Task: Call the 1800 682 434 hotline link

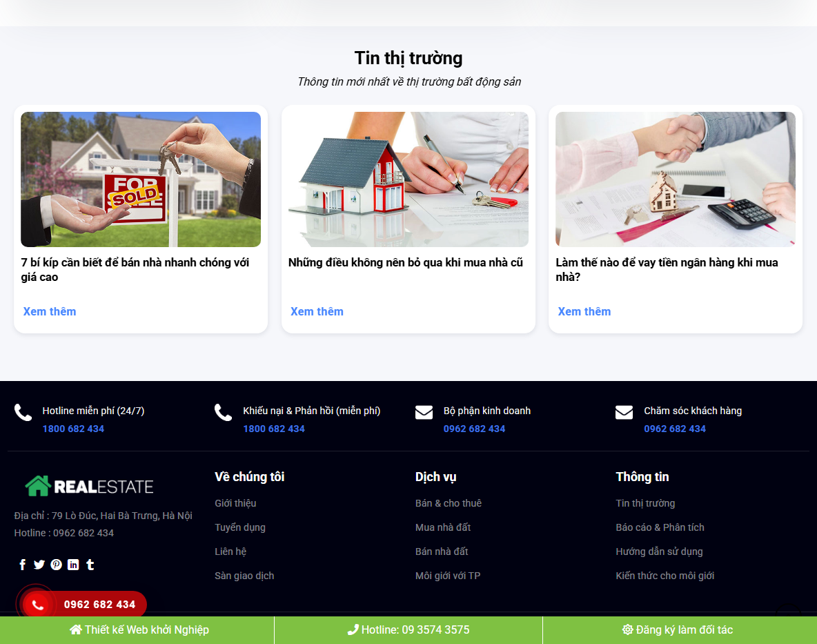Action: pyautogui.click(x=73, y=429)
